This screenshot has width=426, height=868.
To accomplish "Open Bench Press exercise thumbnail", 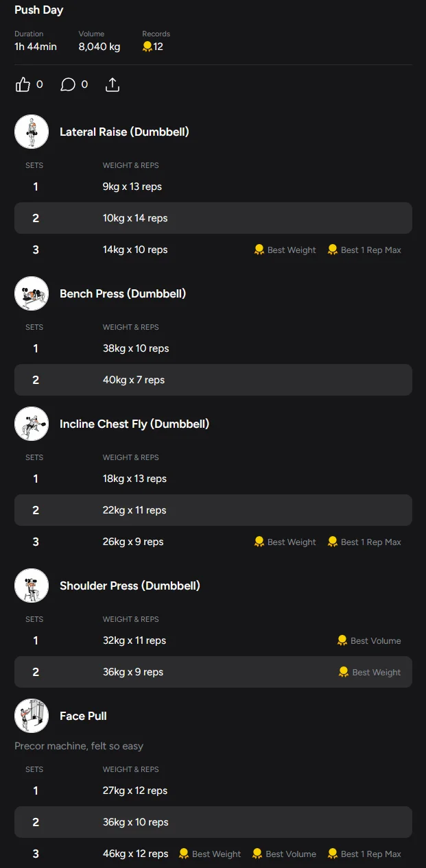I will (32, 293).
